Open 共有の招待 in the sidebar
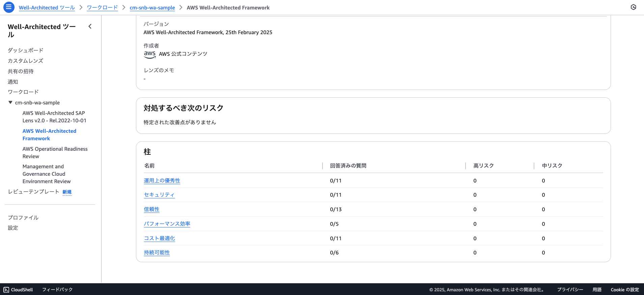Screen dimensions: 644x295 tap(21, 71)
